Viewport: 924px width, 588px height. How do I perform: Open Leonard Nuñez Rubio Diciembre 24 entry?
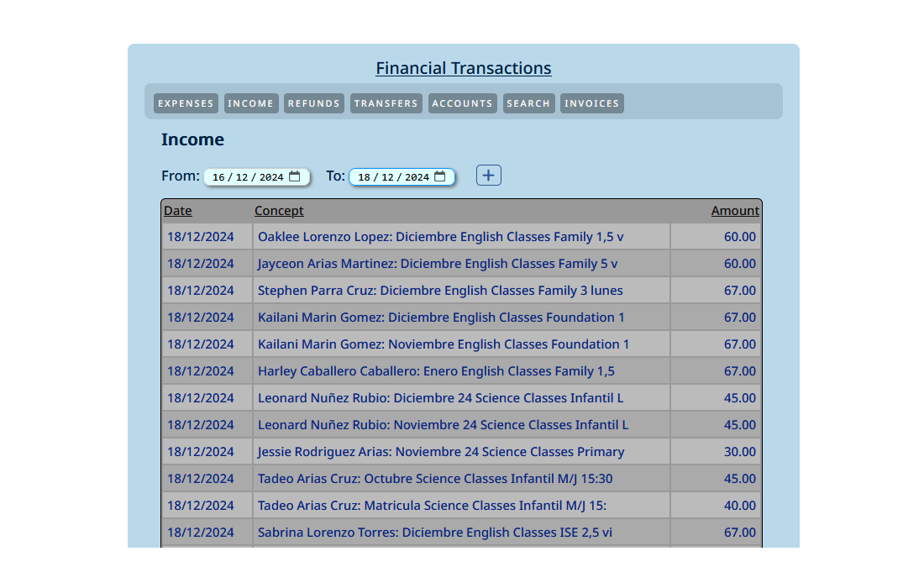coord(441,398)
